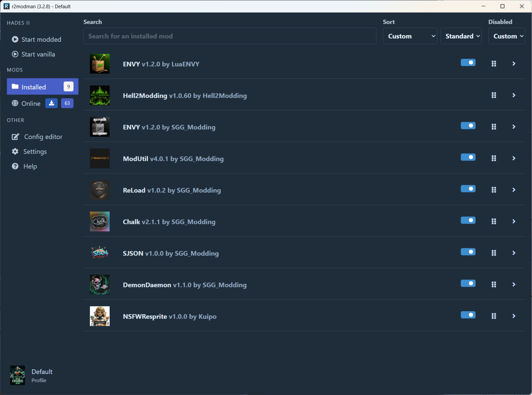Expand the ModUtil row chevron
The height and width of the screenshot is (395, 532).
514,158
